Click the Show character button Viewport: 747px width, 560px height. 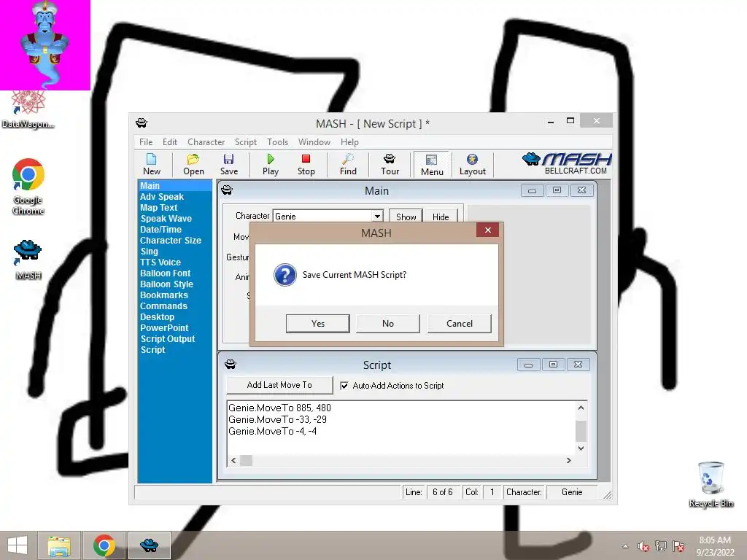[x=406, y=217]
